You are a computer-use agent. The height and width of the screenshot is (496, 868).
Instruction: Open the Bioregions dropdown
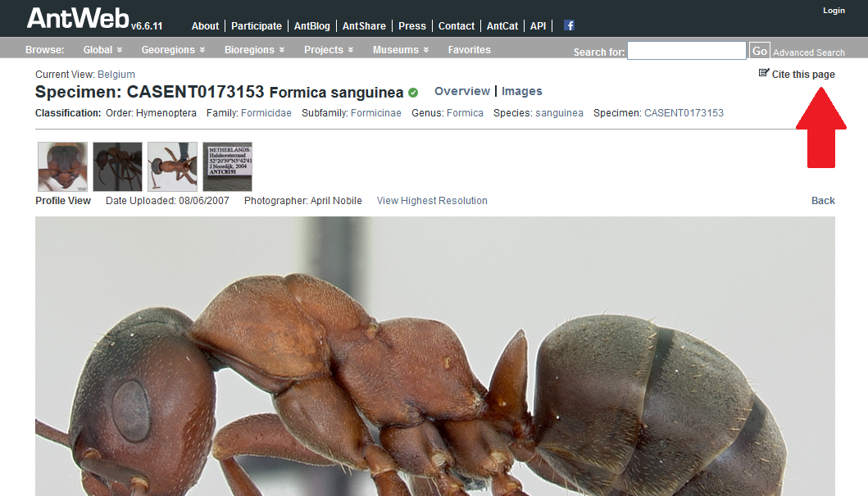pos(254,50)
